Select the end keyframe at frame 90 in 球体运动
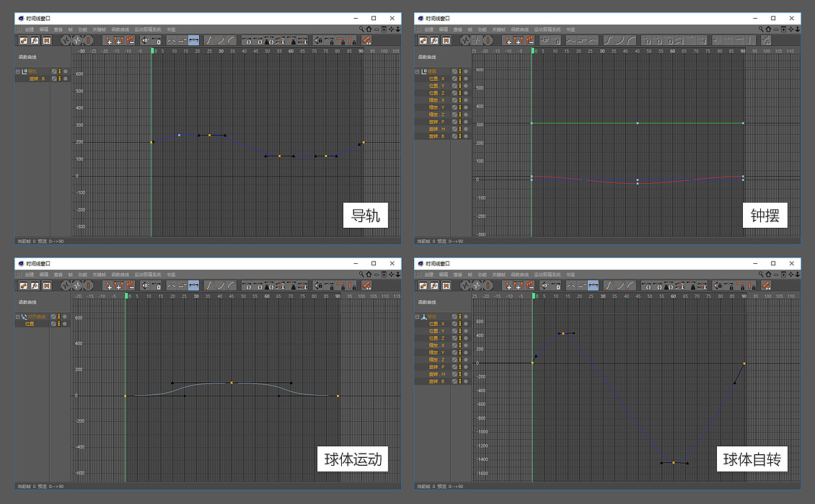Image resolution: width=815 pixels, height=504 pixels. (338, 396)
